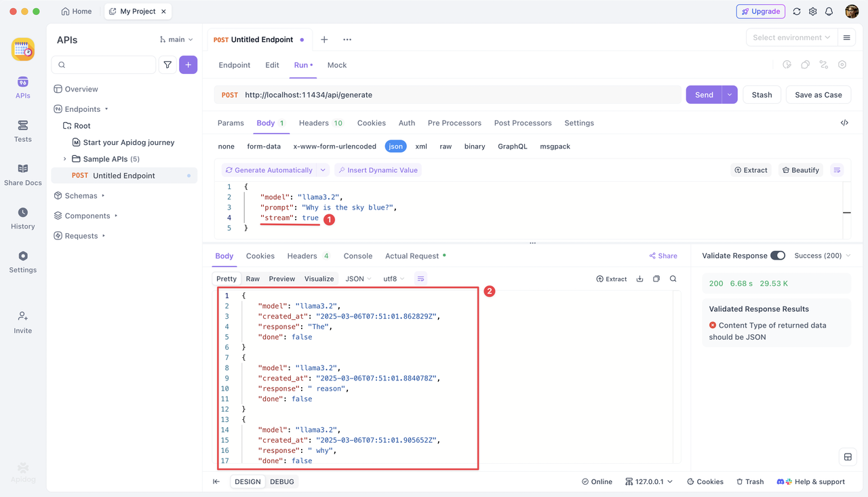The height and width of the screenshot is (497, 868).
Task: Open the tab bar more options menu
Action: 347,39
